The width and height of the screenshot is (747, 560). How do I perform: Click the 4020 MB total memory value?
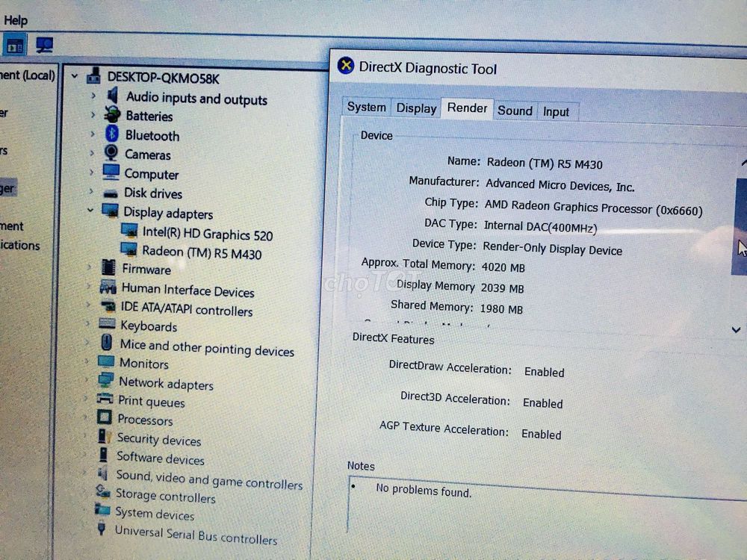(x=503, y=267)
